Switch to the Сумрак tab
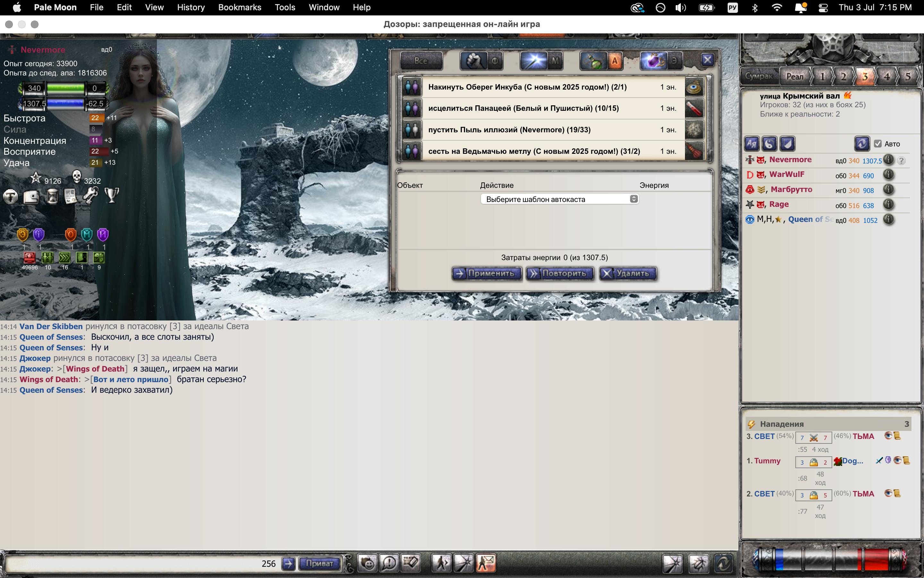Image resolution: width=924 pixels, height=578 pixels. [759, 76]
